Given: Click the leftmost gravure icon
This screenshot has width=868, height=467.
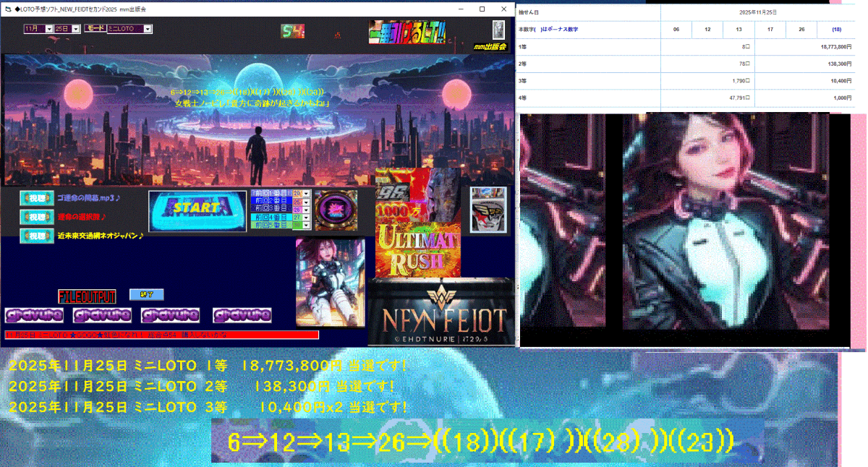Looking at the screenshot, I should (34, 315).
